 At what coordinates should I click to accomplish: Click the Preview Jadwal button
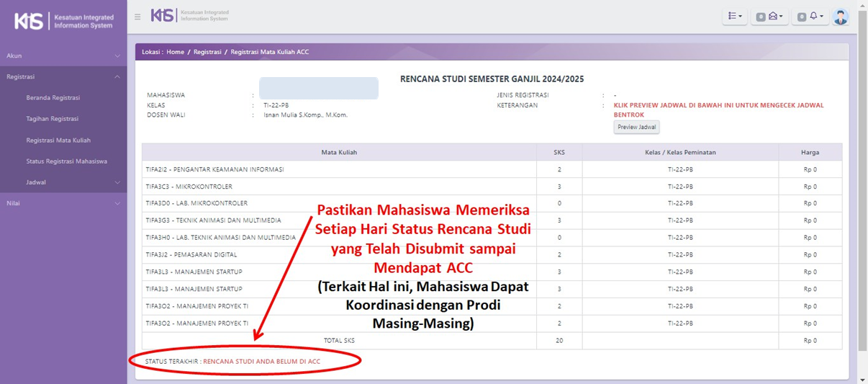(636, 128)
